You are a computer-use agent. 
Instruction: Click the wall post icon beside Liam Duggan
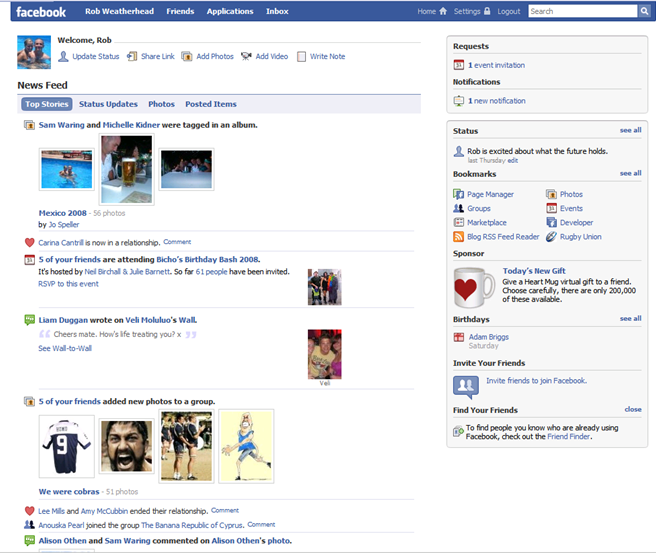[29, 320]
